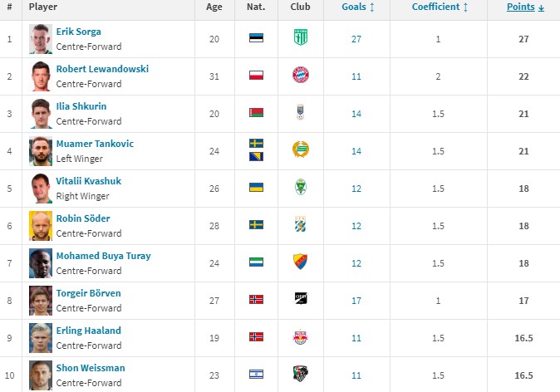
Task: Open the Djurgården crest for Mohamed Buya Turay
Action: [x=301, y=262]
